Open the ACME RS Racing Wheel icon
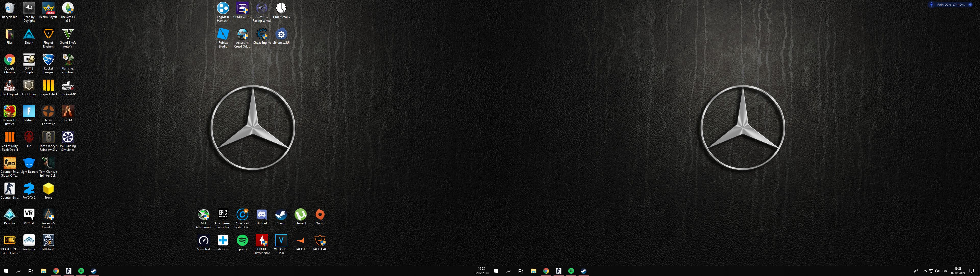The image size is (980, 276). [x=262, y=12]
